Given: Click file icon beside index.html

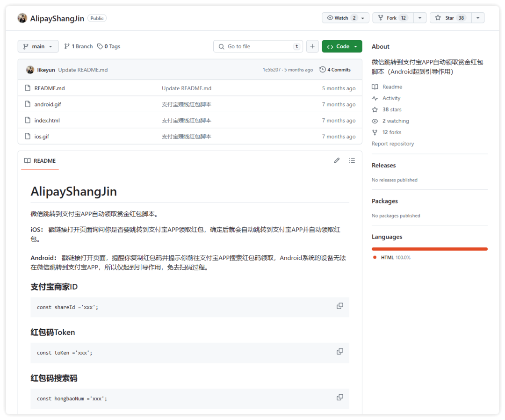Looking at the screenshot, I should pos(28,120).
